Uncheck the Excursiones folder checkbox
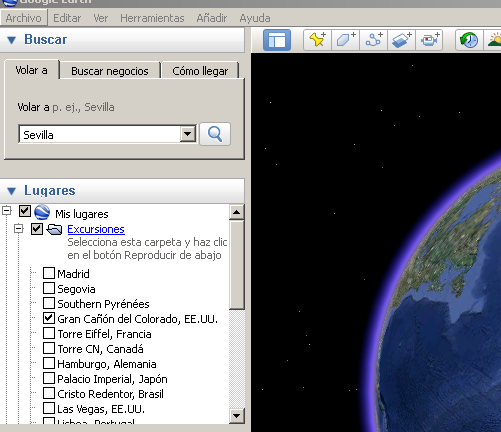This screenshot has height=432, width=501. pos(37,229)
